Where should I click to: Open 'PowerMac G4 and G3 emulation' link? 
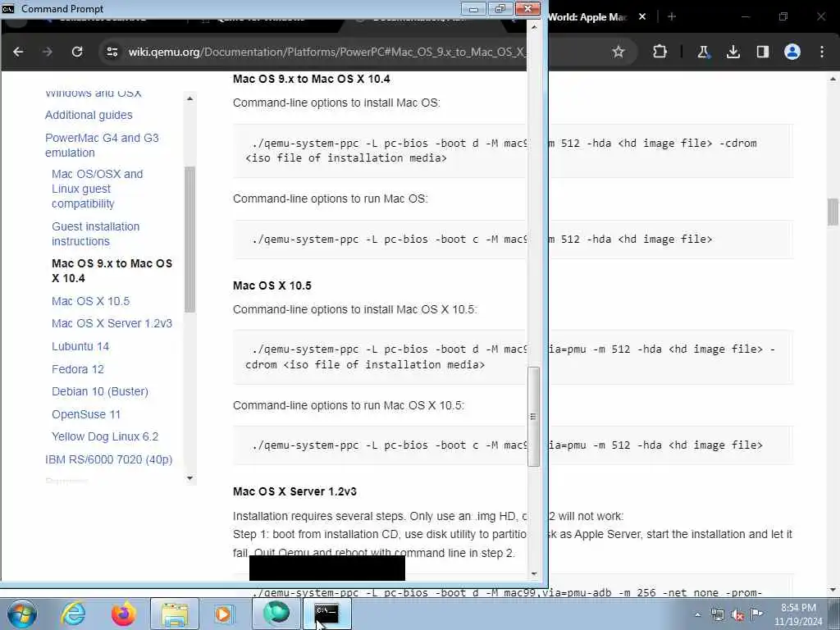pyautogui.click(x=102, y=145)
